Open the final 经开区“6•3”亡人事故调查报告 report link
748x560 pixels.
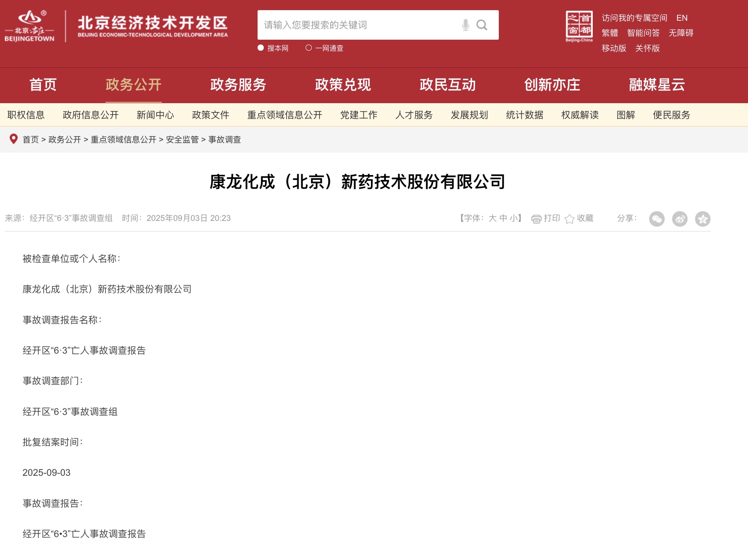(84, 534)
